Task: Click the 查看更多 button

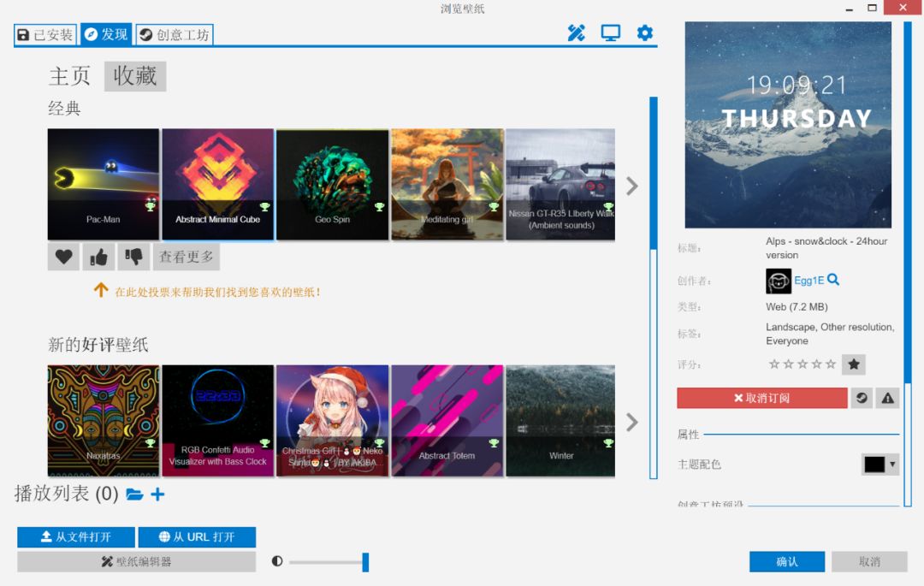Action: pyautogui.click(x=185, y=257)
